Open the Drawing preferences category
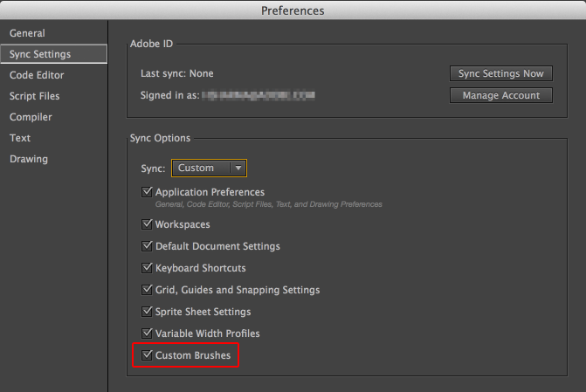 pyautogui.click(x=29, y=159)
